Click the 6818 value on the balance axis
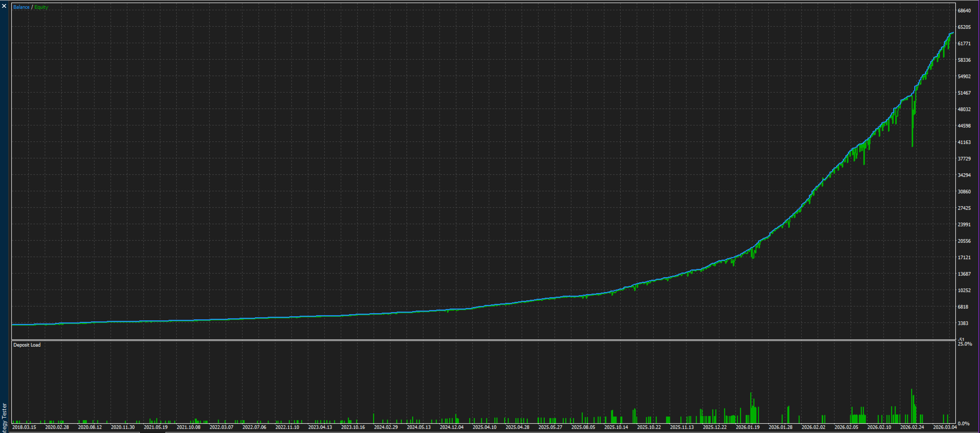This screenshot has width=980, height=433. coord(963,307)
